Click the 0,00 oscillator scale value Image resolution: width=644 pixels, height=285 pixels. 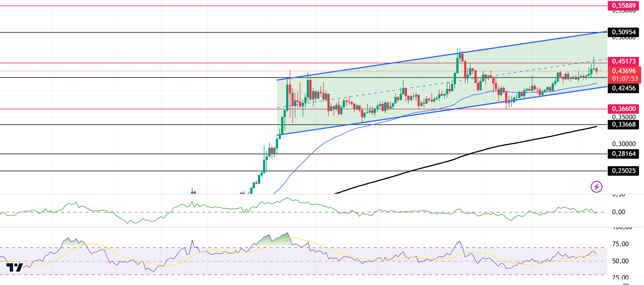(x=618, y=212)
